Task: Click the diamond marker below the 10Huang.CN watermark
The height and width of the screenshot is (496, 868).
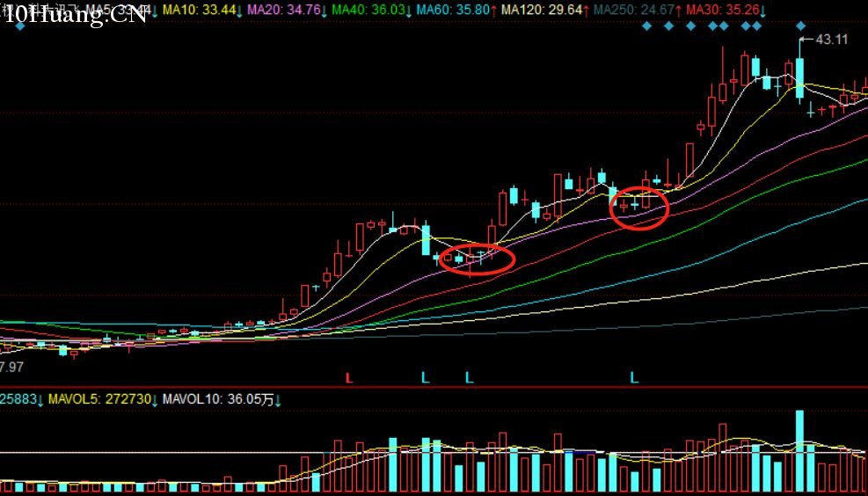Action: pyautogui.click(x=20, y=26)
